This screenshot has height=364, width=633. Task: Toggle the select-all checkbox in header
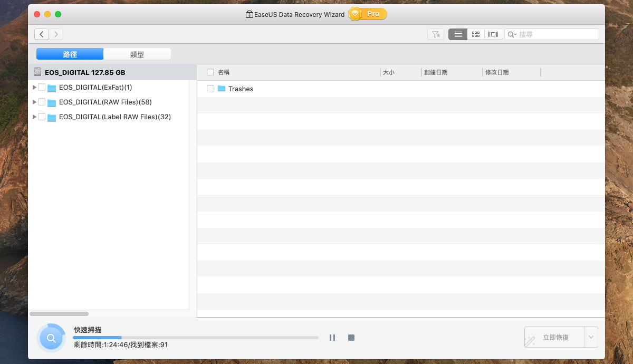(210, 72)
